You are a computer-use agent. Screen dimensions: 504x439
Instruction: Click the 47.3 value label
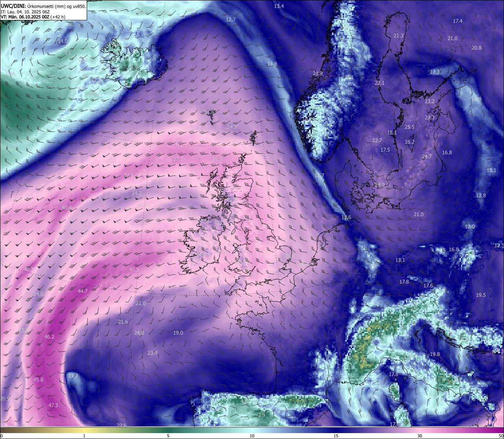point(53,405)
